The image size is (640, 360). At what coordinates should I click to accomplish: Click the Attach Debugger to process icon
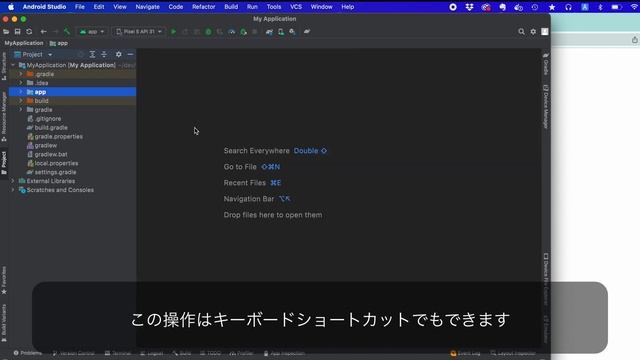(244, 31)
